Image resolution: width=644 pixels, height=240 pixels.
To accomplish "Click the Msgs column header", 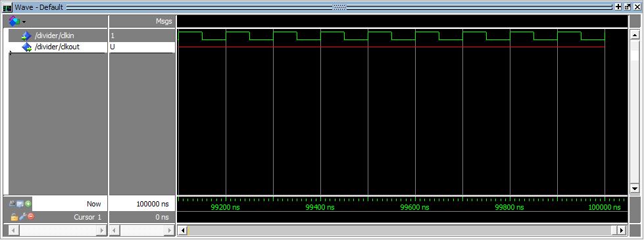I will coord(164,21).
